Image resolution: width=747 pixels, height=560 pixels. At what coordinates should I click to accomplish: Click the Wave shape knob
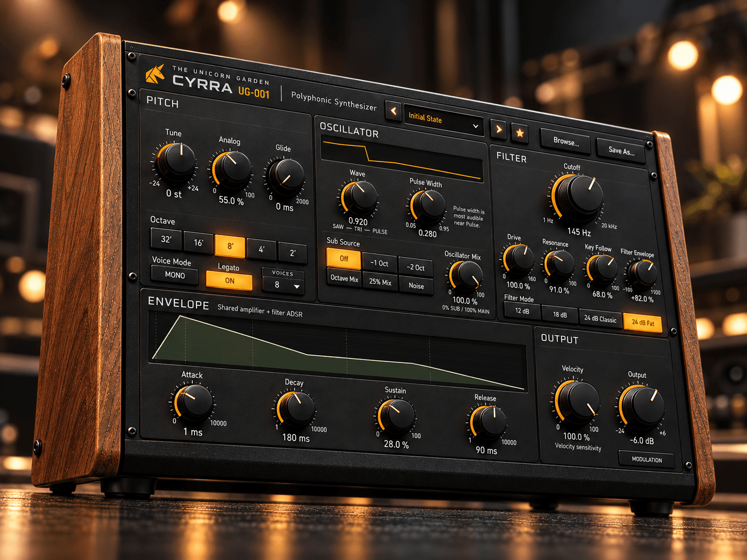pos(359,198)
